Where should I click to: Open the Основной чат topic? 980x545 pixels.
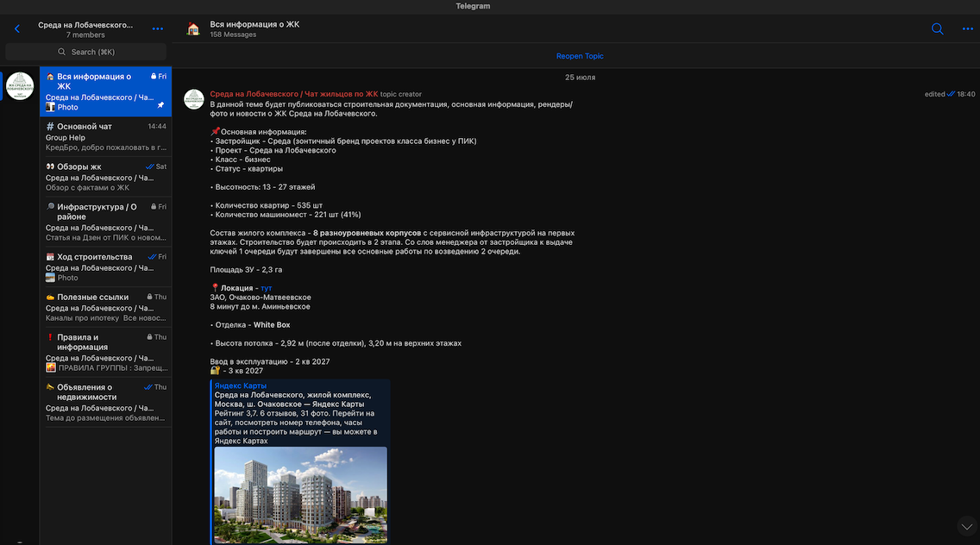pos(105,136)
